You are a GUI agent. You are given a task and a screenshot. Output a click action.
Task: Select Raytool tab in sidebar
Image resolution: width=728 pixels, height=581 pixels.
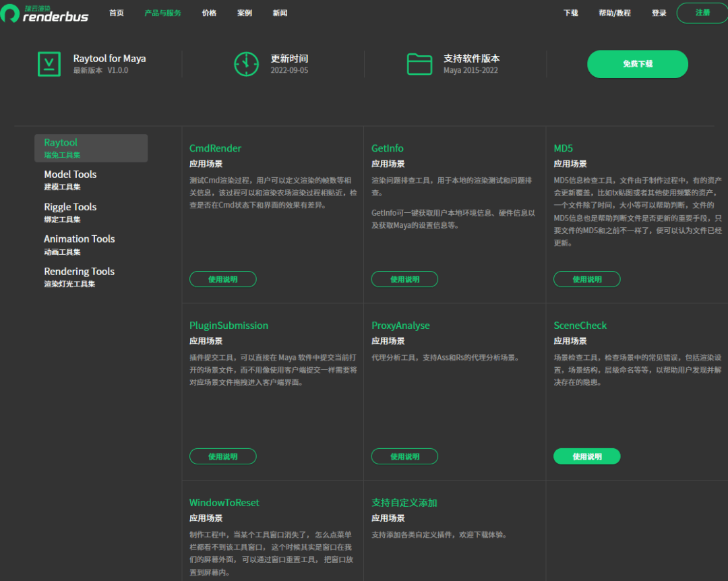(91, 148)
